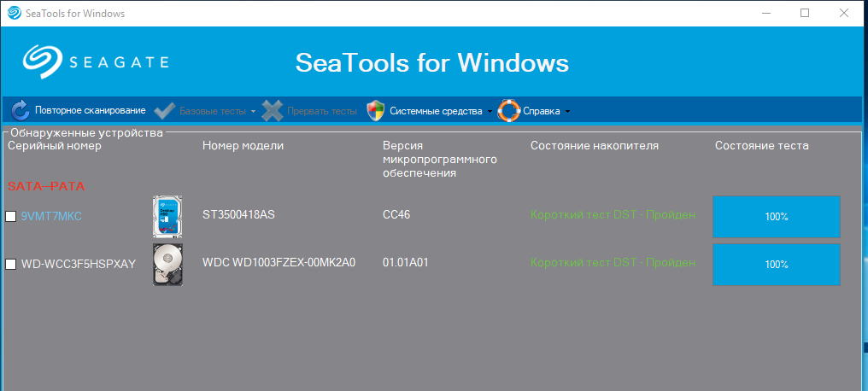This screenshot has height=391, width=868.
Task: Click Повторное сканирование to rescan drives
Action: pyautogui.click(x=90, y=111)
